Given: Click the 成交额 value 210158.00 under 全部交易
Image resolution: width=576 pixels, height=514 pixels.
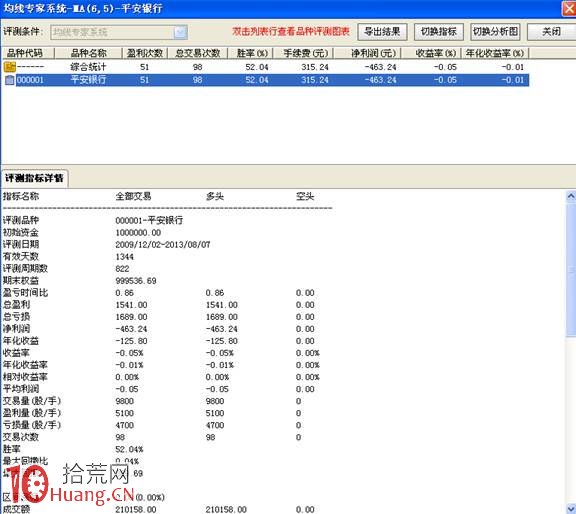Looking at the screenshot, I should click(x=136, y=510).
